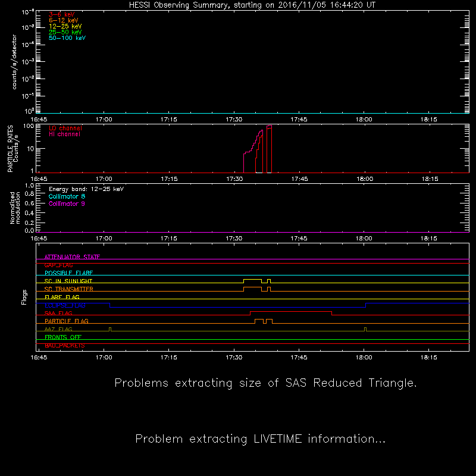This screenshot has width=476, height=476.
Task: Click the 17:00 tick label under the counts panel
Action: tap(104, 120)
